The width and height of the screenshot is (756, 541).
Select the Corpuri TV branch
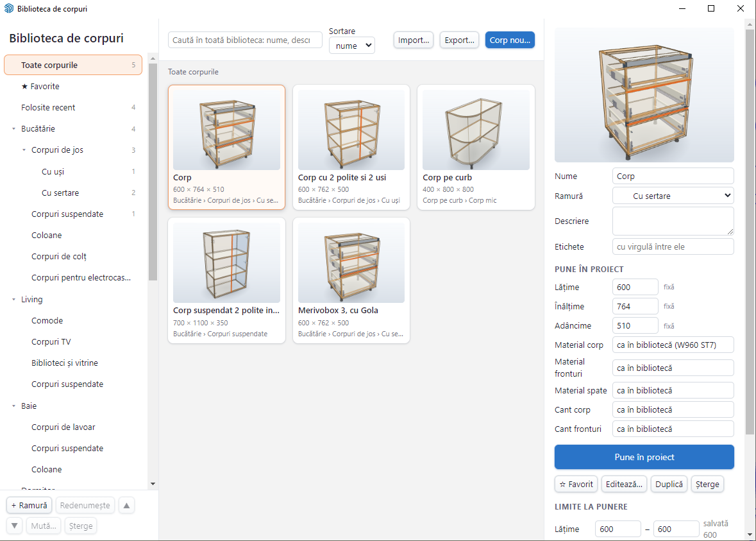click(73, 341)
